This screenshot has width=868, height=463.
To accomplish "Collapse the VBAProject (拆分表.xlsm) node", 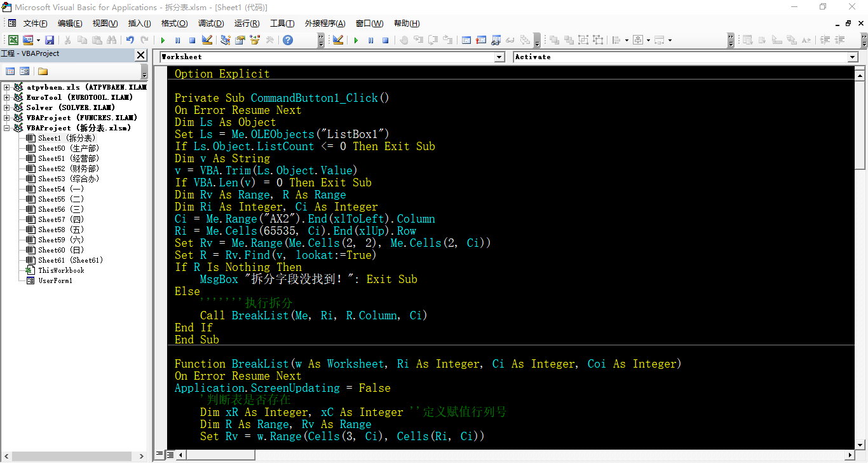I will [x=6, y=128].
